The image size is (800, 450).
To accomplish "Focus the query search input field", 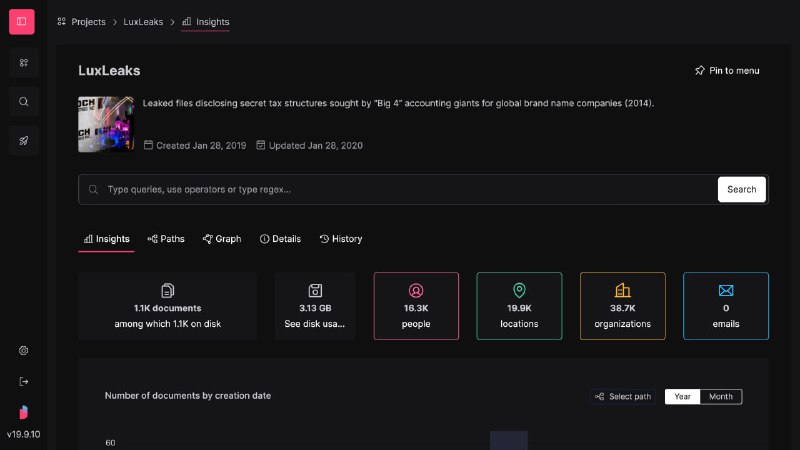I will 398,189.
